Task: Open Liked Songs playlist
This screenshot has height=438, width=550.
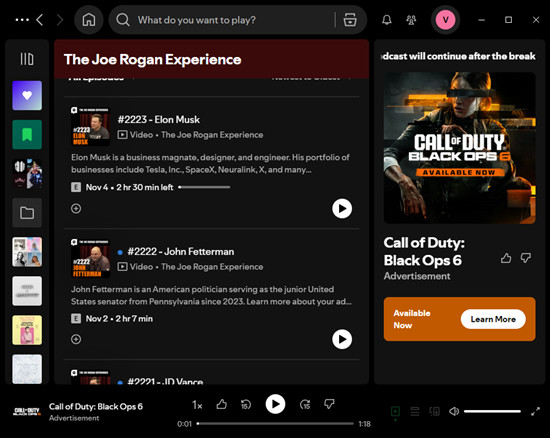Action: 27,95
